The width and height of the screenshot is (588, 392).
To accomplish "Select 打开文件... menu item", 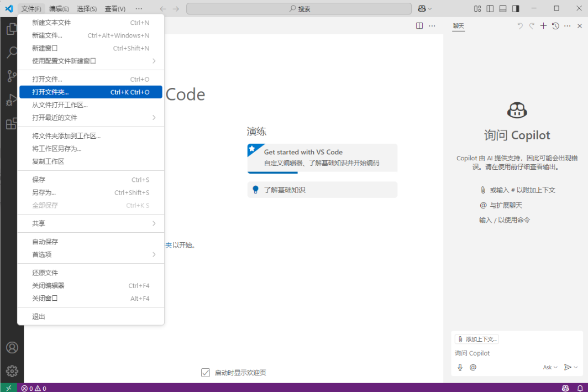I will click(x=91, y=79).
